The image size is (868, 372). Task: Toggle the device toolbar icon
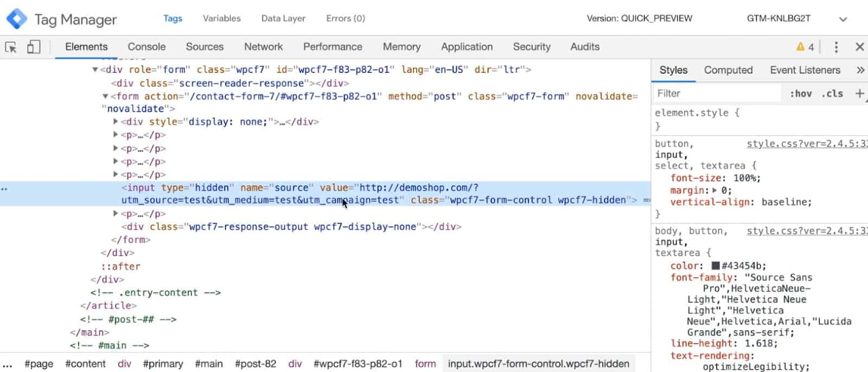(x=34, y=47)
